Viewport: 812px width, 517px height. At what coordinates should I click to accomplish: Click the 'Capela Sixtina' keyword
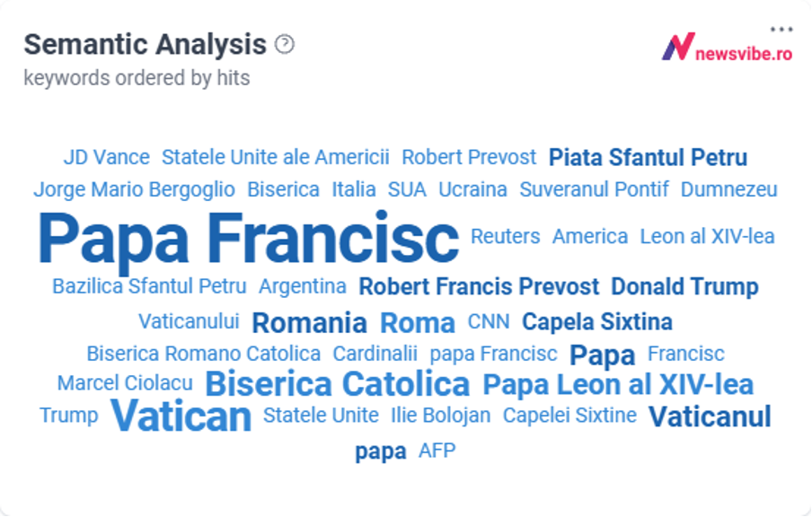tap(597, 322)
